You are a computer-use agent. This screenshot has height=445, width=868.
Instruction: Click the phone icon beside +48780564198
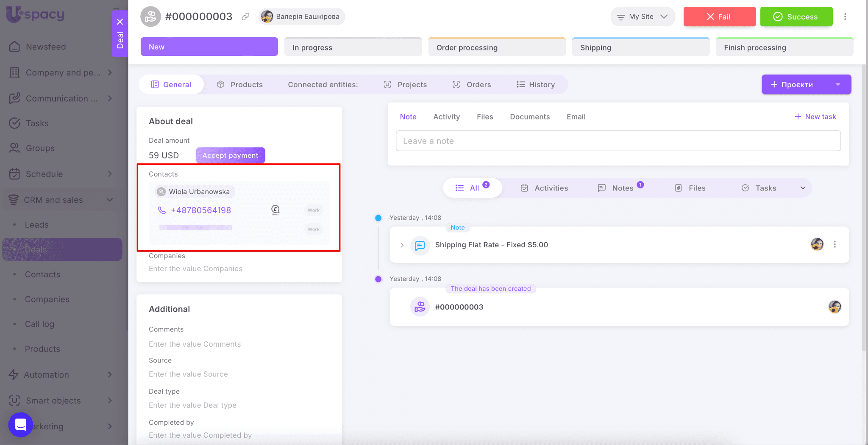point(161,210)
